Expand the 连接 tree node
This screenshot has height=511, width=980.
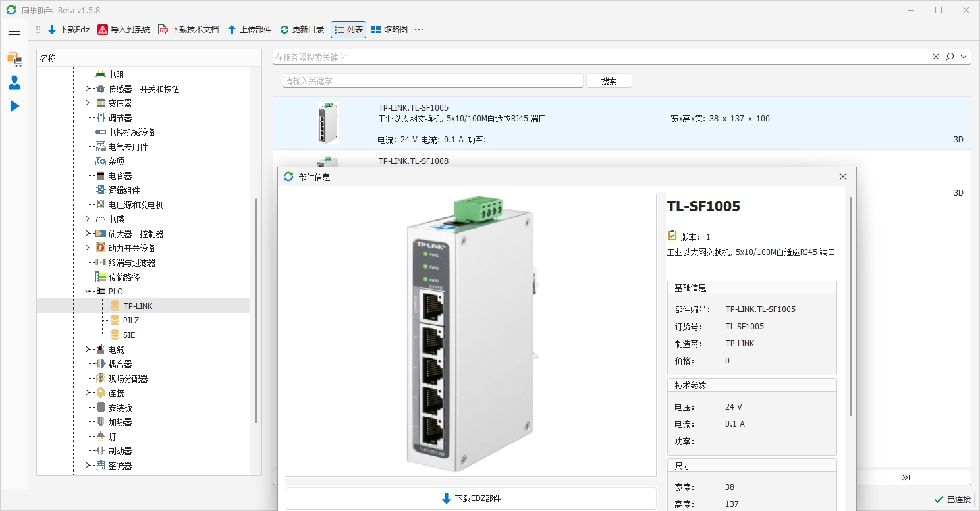pos(88,393)
